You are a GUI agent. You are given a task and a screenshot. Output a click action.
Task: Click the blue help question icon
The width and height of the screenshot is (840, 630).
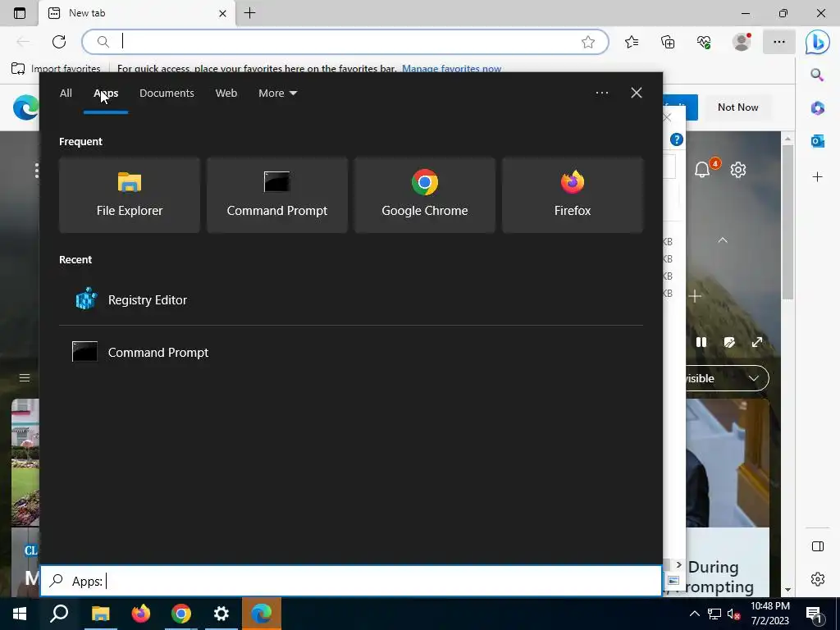click(677, 139)
